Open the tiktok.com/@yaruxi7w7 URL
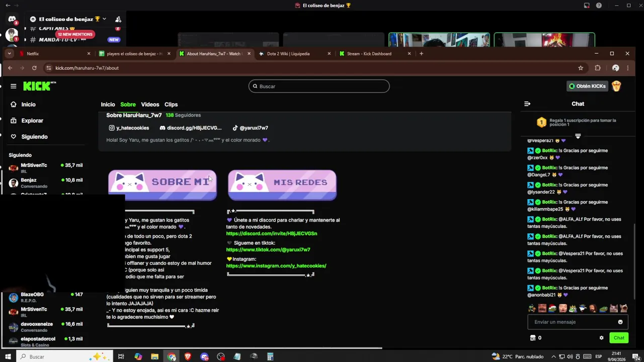The image size is (644, 362). click(268, 250)
